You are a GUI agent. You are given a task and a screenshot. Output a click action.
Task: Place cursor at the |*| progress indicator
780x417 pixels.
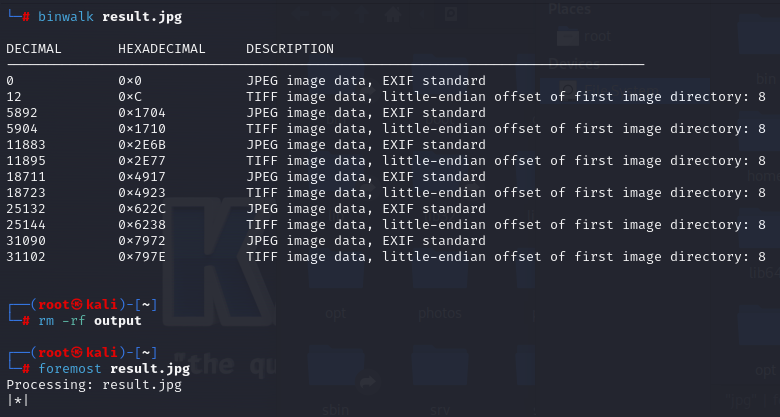coord(18,400)
